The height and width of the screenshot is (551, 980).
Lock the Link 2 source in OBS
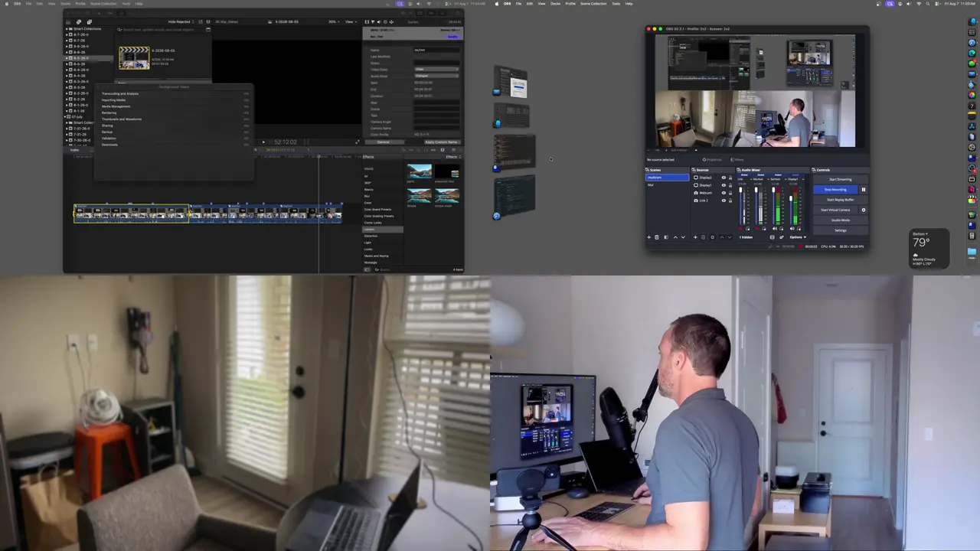[x=730, y=201]
